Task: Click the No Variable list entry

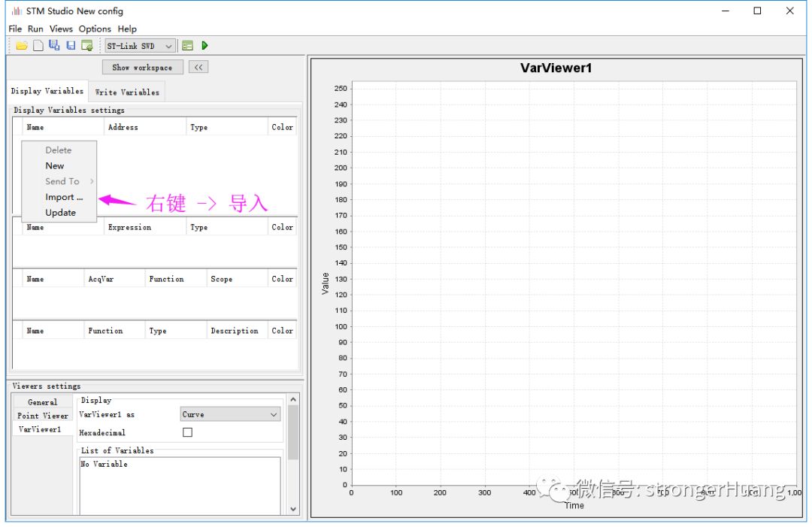Action: [x=104, y=464]
